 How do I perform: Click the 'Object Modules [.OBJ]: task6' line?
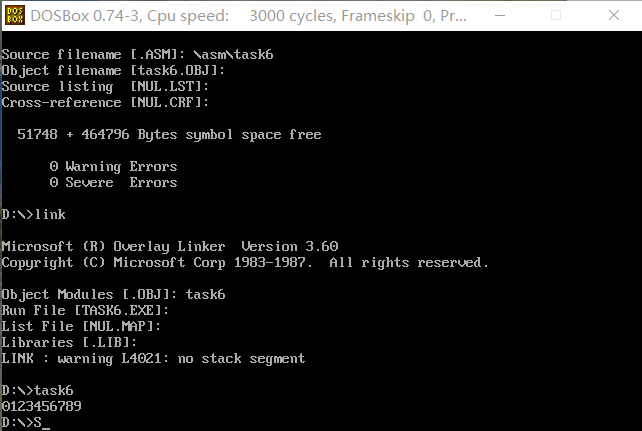113,294
